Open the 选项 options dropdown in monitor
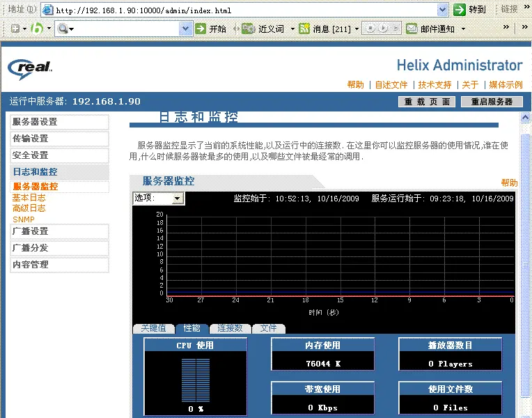The image size is (532, 418). pyautogui.click(x=159, y=199)
